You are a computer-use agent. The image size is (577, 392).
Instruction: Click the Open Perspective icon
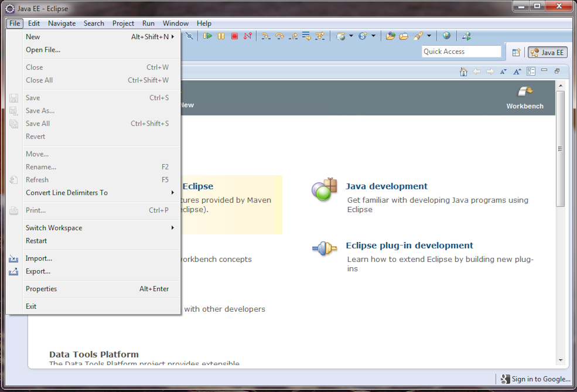(x=516, y=52)
